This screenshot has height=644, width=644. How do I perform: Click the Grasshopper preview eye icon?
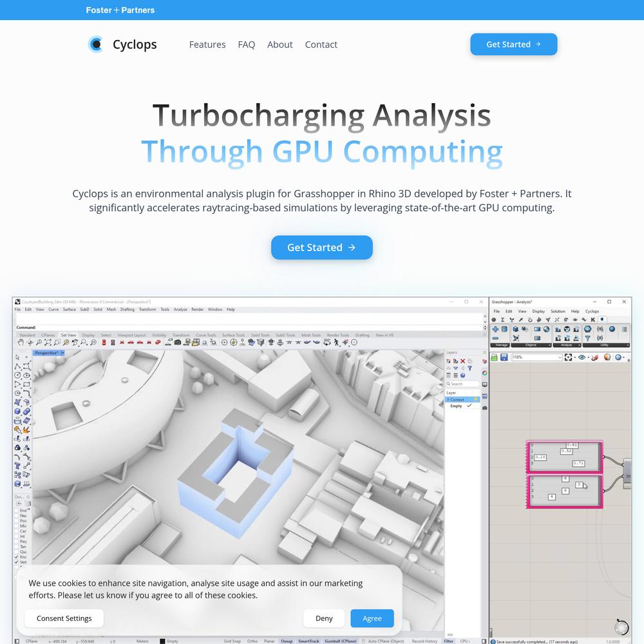tap(582, 357)
